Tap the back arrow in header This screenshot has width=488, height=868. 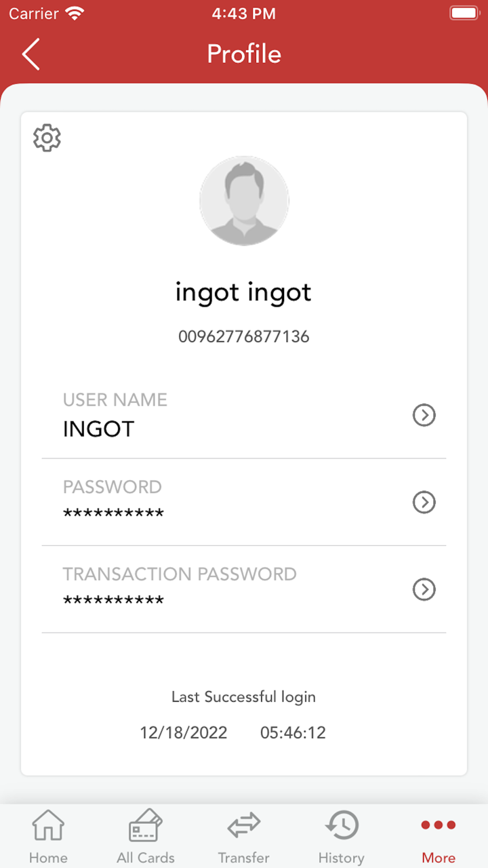tap(31, 54)
